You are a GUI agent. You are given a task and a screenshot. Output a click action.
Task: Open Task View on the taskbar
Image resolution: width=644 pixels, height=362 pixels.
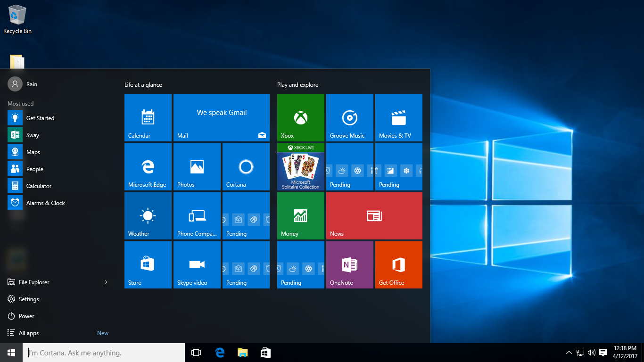pyautogui.click(x=196, y=353)
